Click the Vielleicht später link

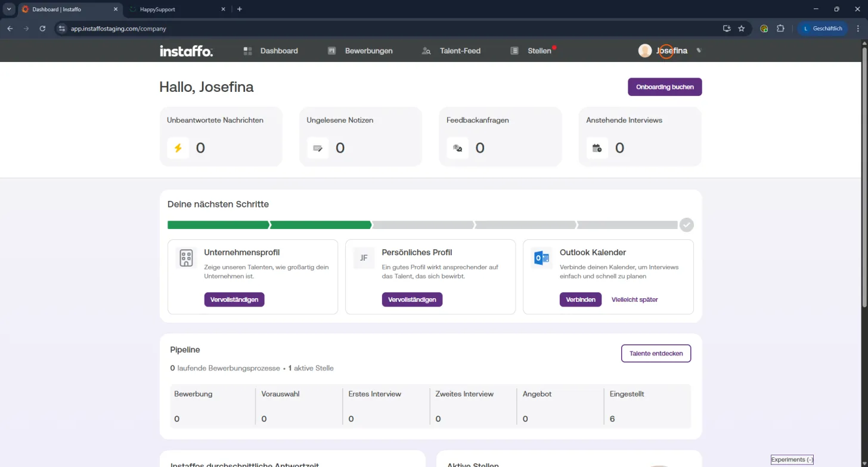point(634,299)
